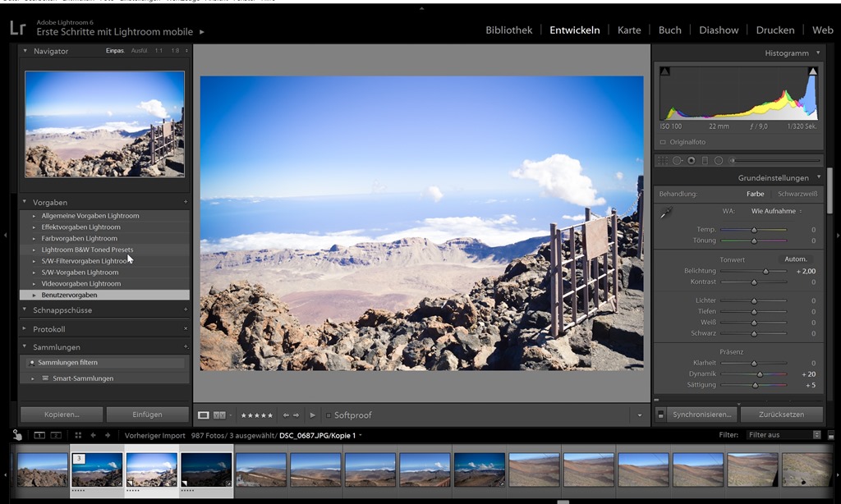Collapse the Vorgaben panel

click(x=25, y=202)
